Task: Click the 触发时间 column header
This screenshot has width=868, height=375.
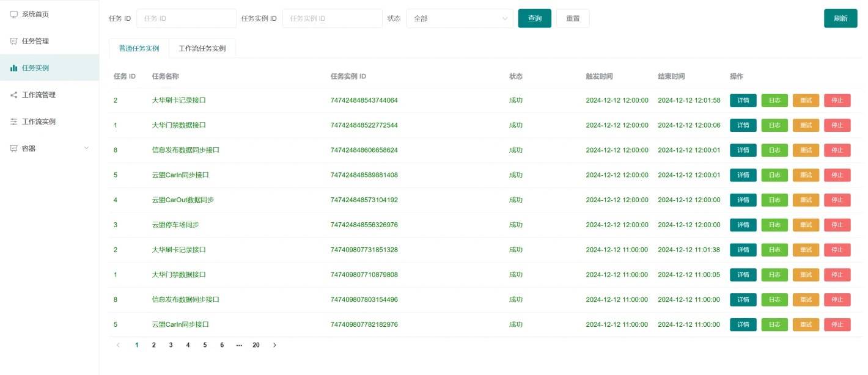Action: [x=599, y=76]
